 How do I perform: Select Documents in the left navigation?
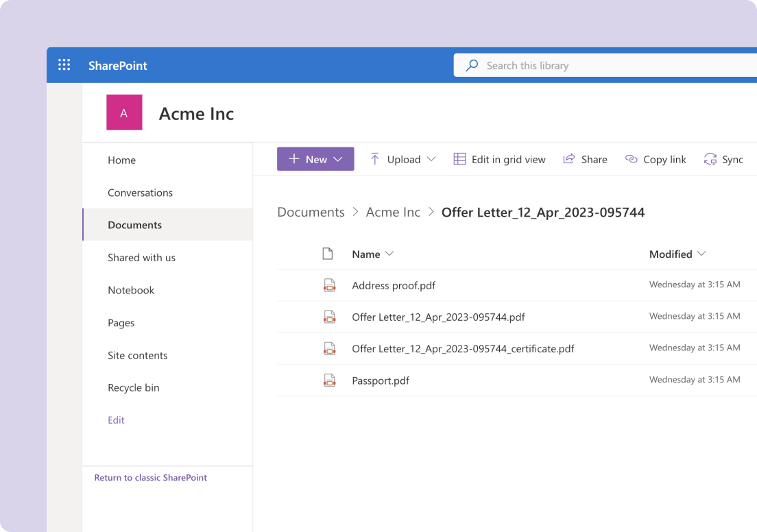[134, 225]
